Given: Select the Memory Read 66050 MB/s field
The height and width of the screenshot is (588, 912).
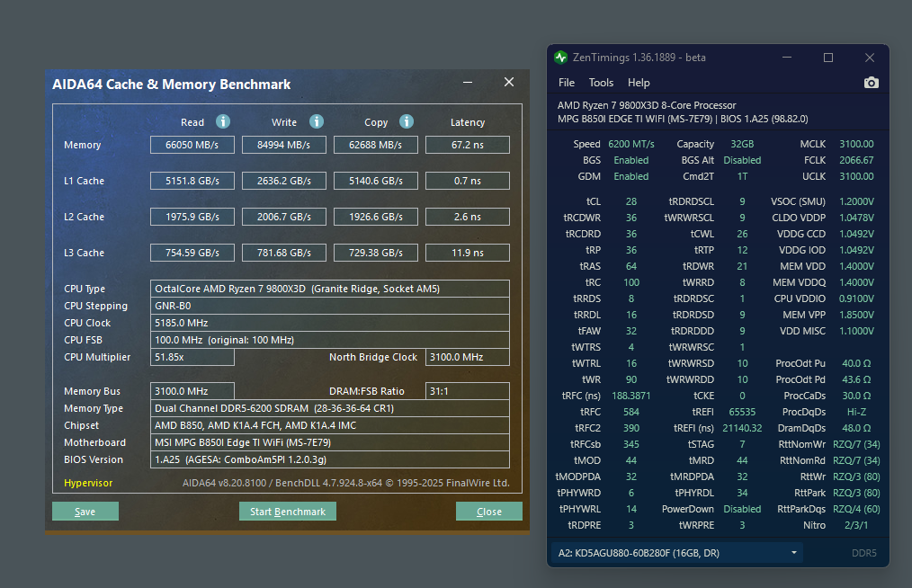Looking at the screenshot, I should (x=192, y=145).
